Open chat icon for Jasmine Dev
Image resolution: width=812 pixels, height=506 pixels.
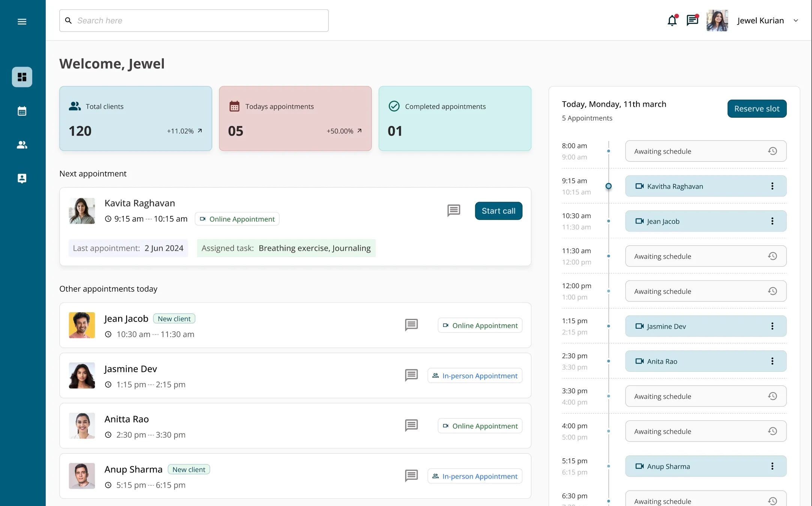click(x=411, y=375)
